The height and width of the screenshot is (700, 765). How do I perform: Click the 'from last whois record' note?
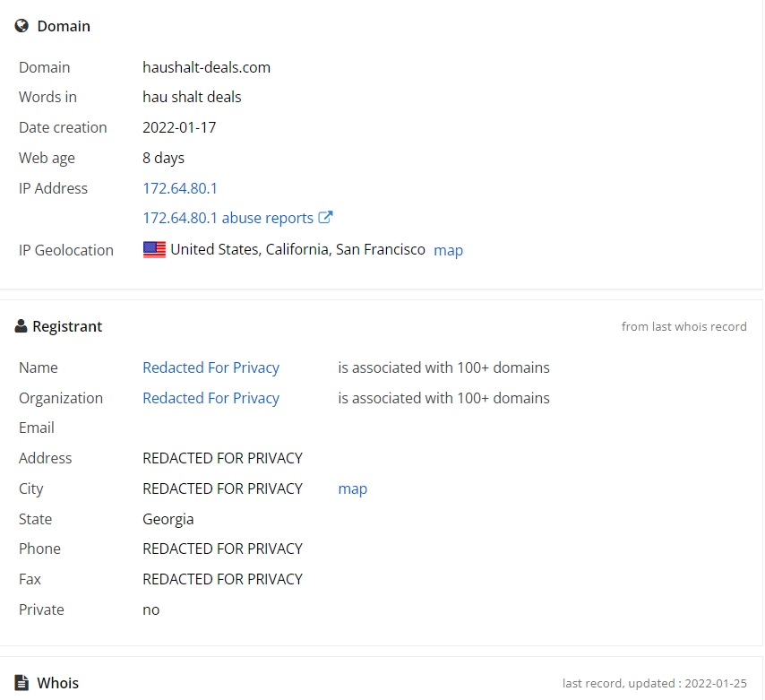(x=683, y=326)
